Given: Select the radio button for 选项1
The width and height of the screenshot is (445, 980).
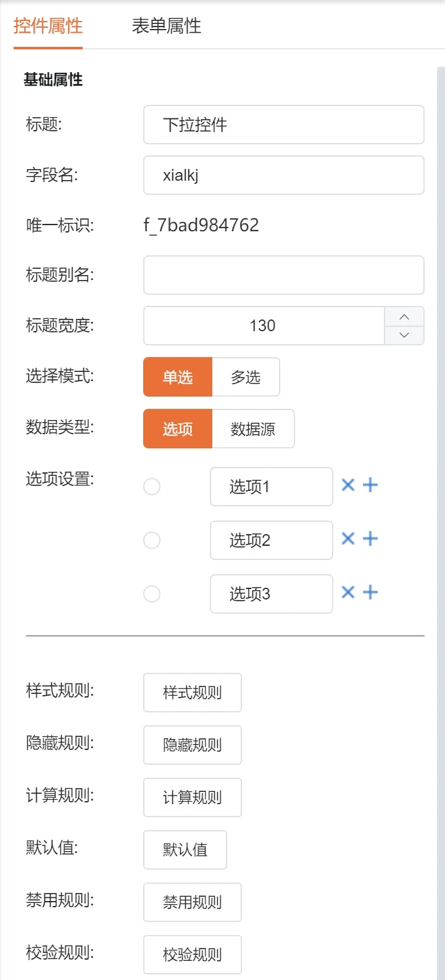Looking at the screenshot, I should coord(152,487).
